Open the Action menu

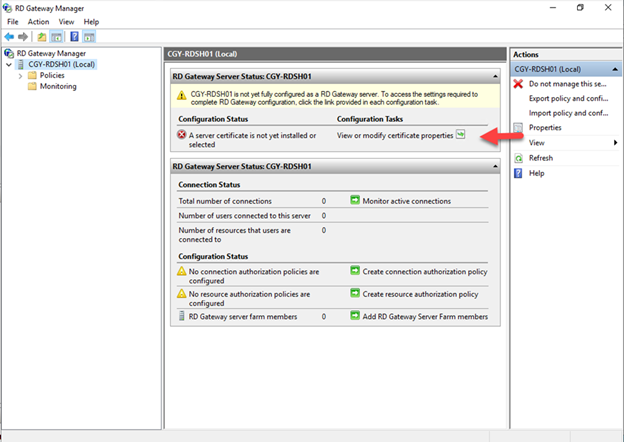click(x=38, y=21)
